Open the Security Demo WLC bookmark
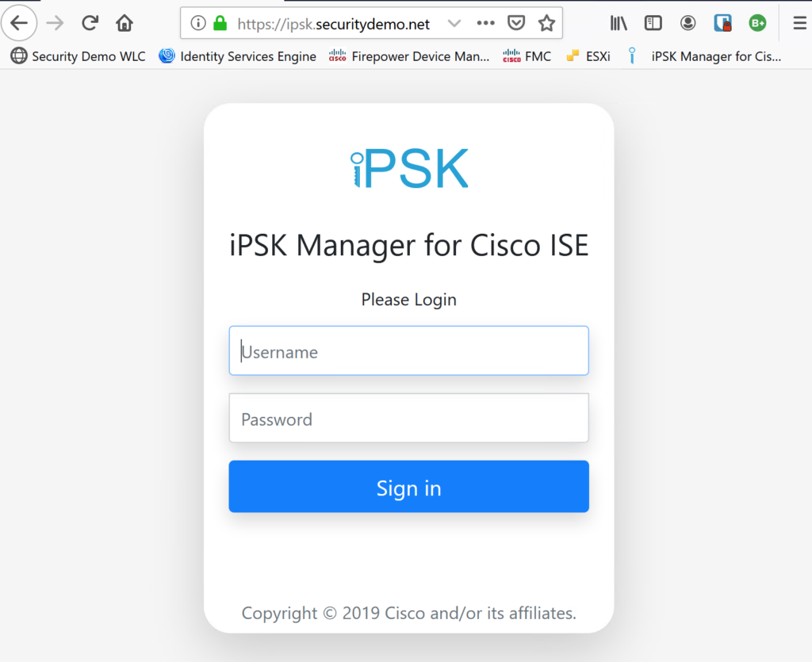The width and height of the screenshot is (812, 662). coord(79,56)
